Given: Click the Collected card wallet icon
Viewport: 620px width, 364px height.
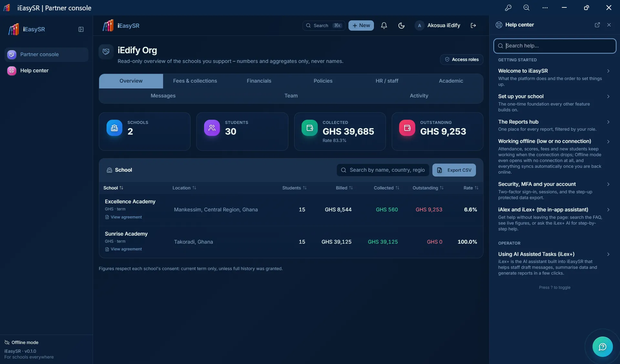Looking at the screenshot, I should tap(310, 128).
